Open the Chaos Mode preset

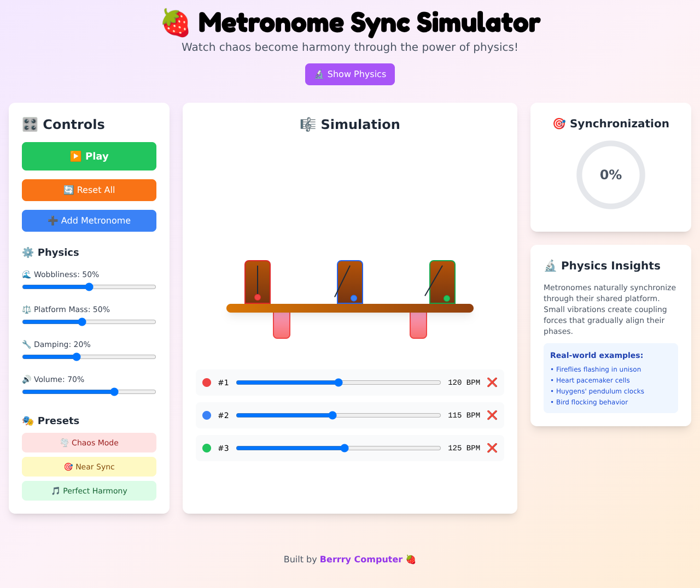(89, 443)
